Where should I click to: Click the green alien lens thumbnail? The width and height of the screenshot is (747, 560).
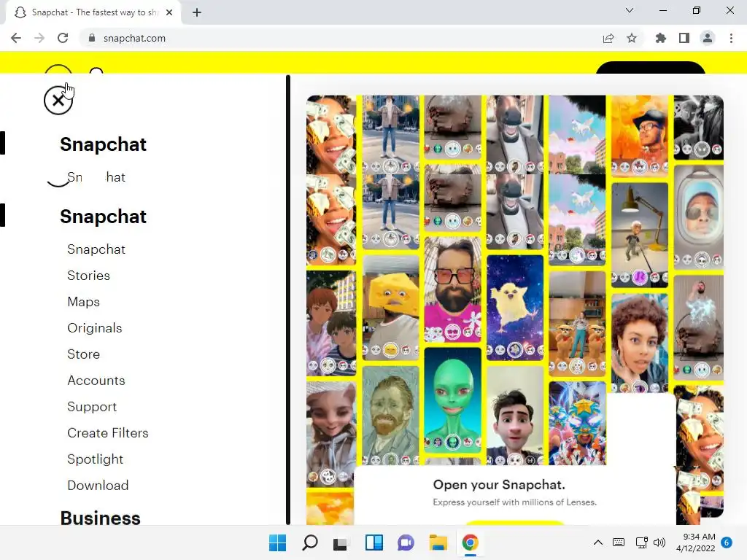pyautogui.click(x=452, y=400)
